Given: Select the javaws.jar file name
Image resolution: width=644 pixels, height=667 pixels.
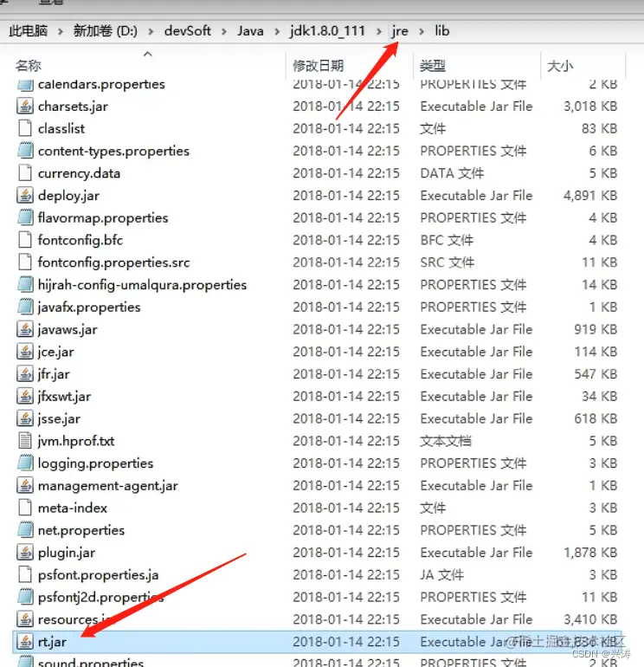Looking at the screenshot, I should pos(68,330).
